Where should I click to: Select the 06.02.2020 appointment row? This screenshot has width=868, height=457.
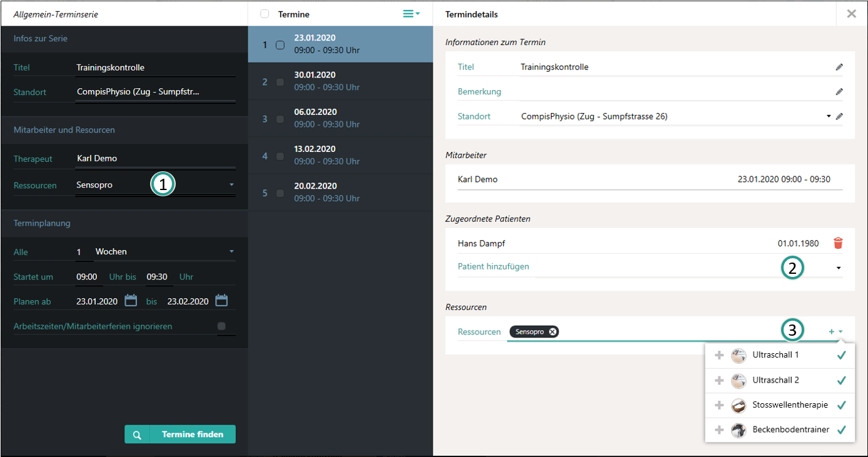point(340,118)
